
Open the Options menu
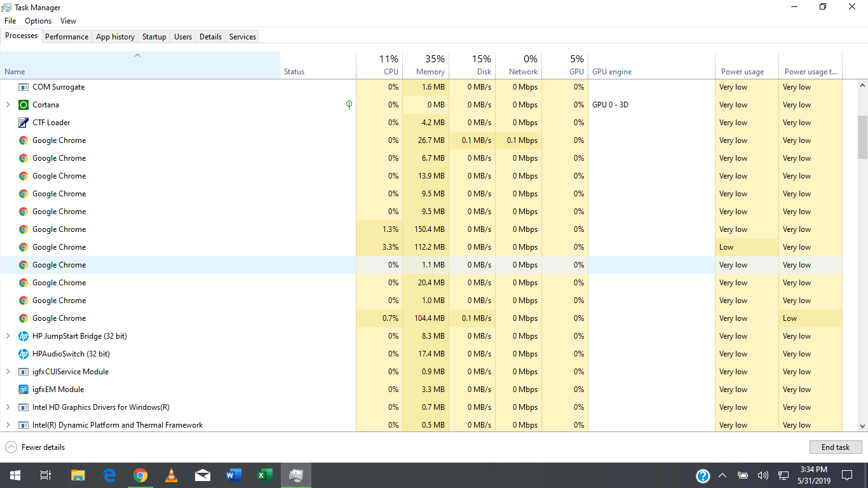[x=38, y=21]
